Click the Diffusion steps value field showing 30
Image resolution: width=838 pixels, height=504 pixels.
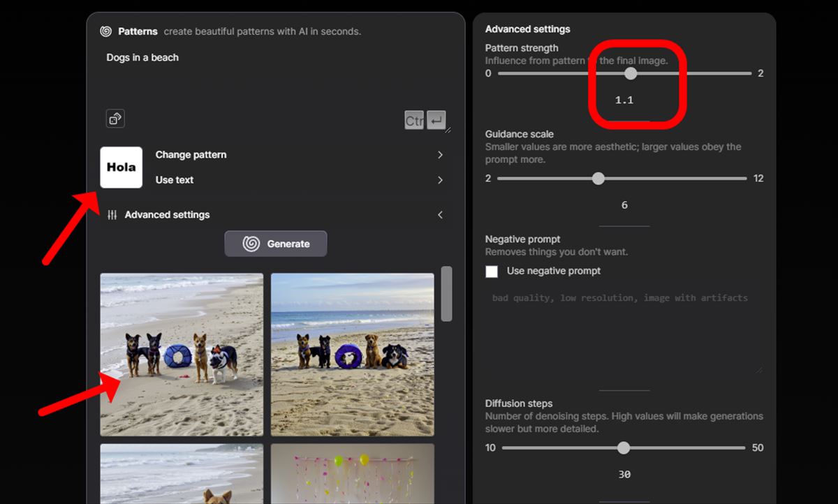point(624,475)
